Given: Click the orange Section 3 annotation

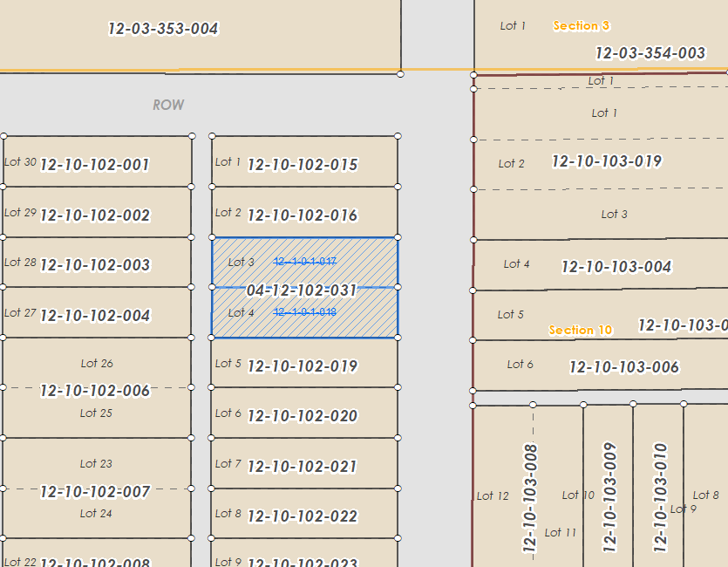Looking at the screenshot, I should 581,25.
